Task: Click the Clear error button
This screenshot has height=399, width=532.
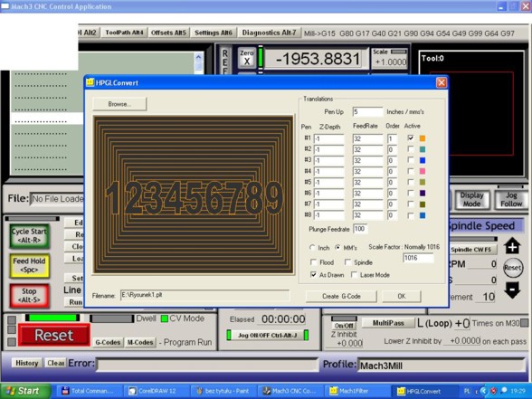Action: (x=55, y=363)
